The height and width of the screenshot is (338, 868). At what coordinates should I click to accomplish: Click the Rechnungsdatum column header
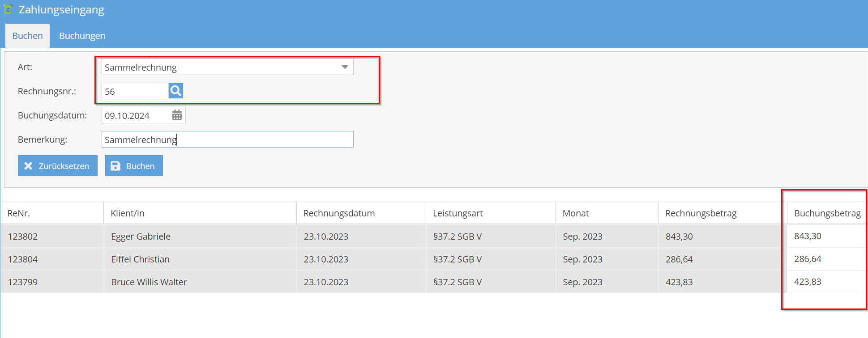(339, 213)
